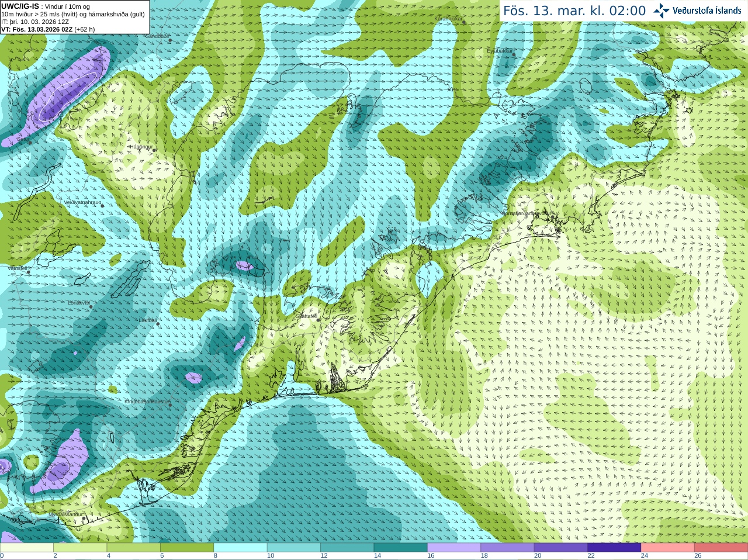Select the 22–24 m/s legend swatch
748x560 pixels.
point(614,548)
